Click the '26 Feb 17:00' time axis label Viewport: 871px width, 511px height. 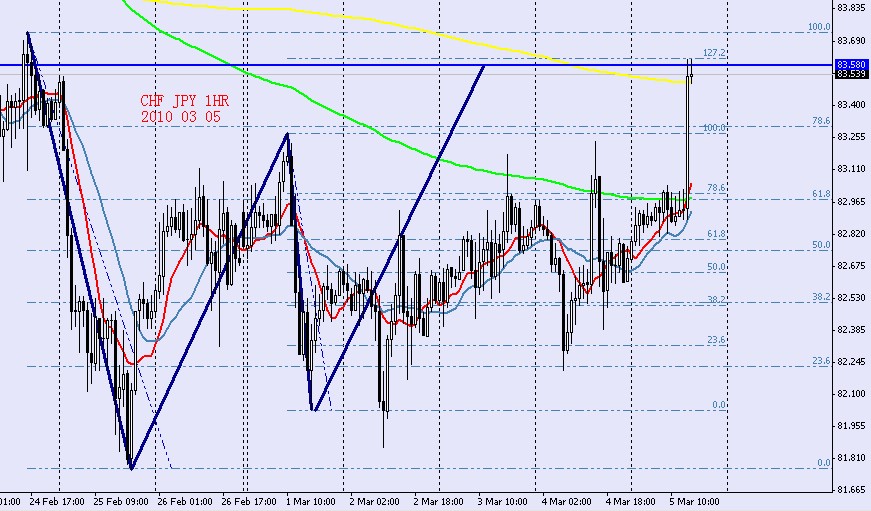point(249,502)
